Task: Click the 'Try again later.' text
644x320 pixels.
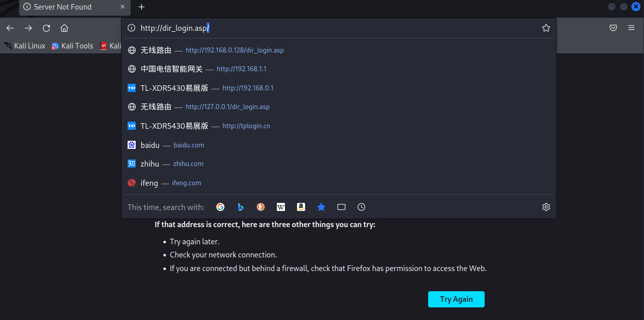Action: click(x=195, y=242)
